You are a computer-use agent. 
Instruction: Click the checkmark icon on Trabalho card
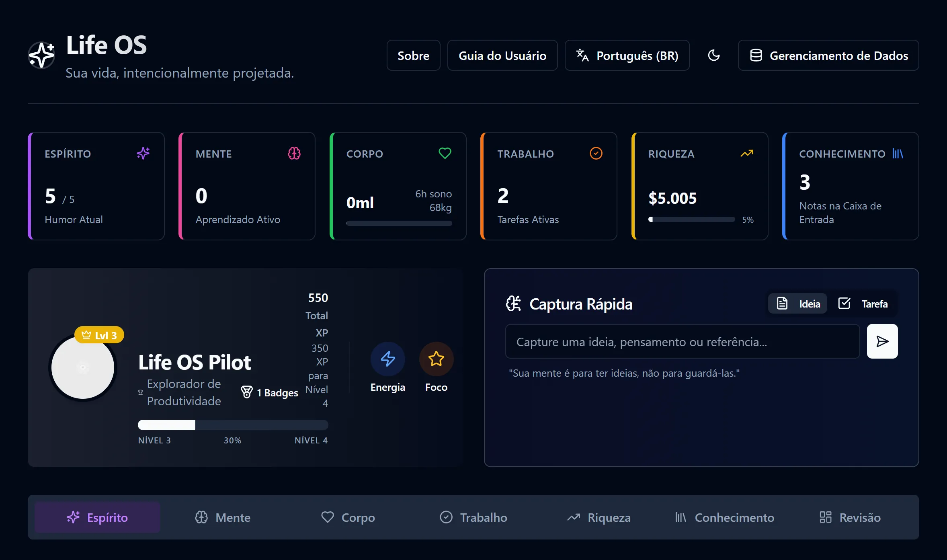596,153
